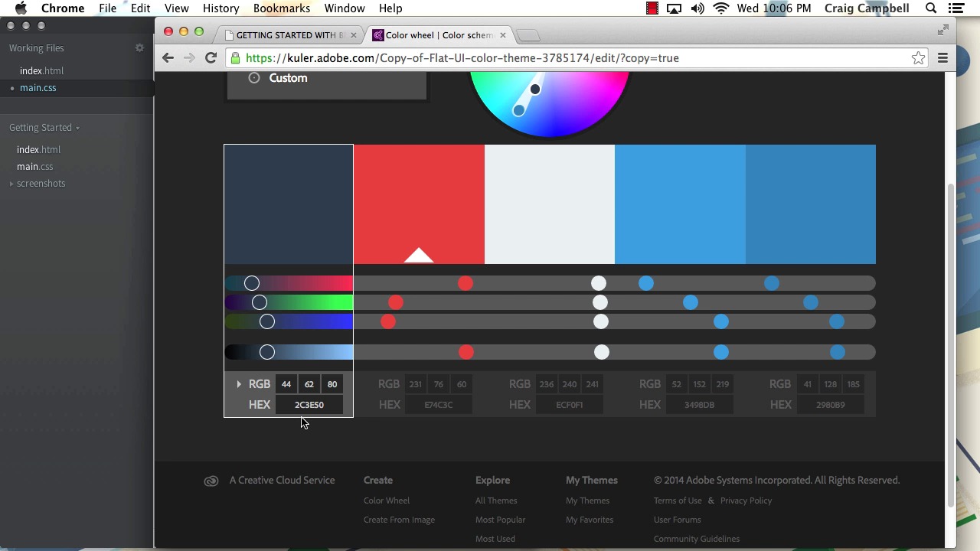Screen dimensions: 980x551
Task: Select the bright blue color swatch
Action: [680, 204]
